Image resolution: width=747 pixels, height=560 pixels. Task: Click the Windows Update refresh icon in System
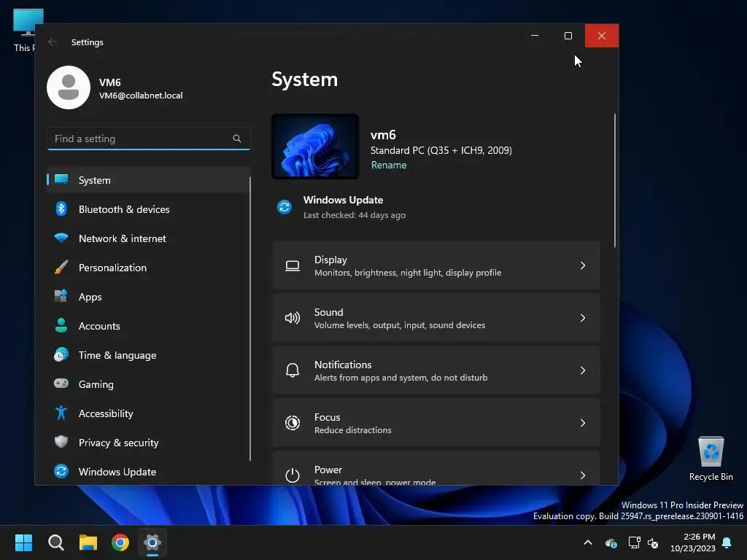[x=285, y=207]
